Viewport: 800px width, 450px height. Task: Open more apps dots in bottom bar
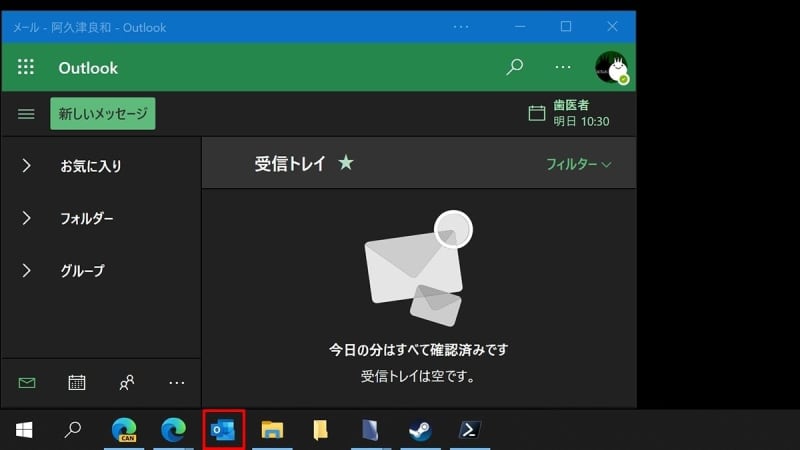(177, 383)
